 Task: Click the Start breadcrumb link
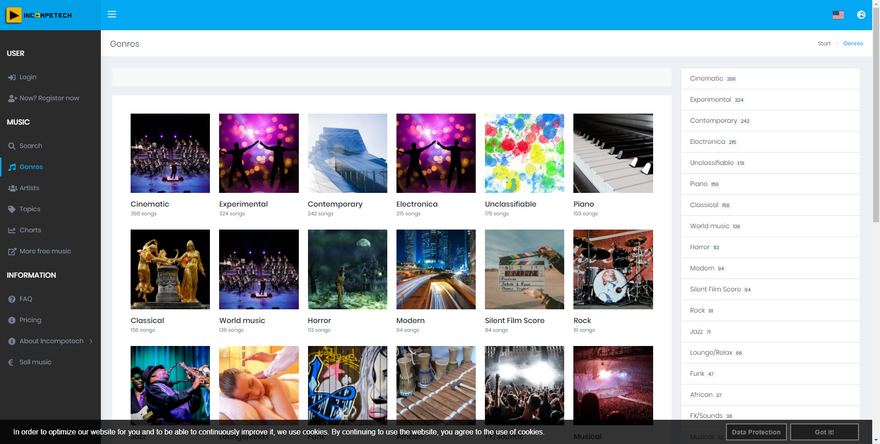(x=824, y=43)
